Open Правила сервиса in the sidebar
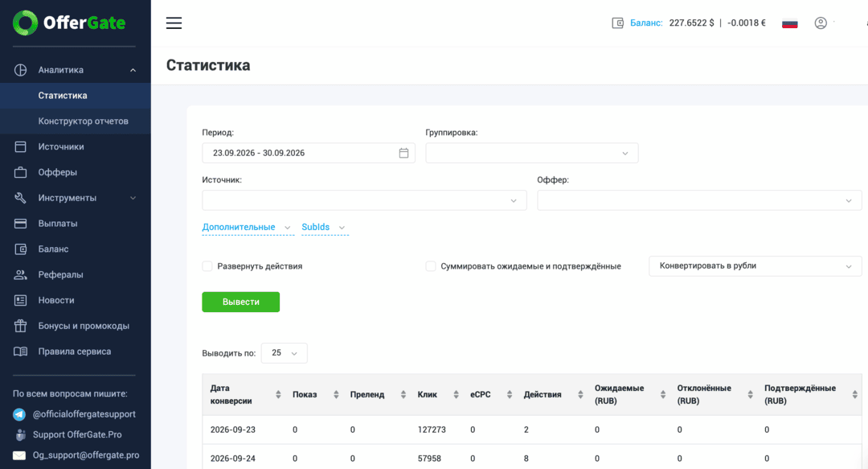This screenshot has height=469, width=868. point(74,352)
